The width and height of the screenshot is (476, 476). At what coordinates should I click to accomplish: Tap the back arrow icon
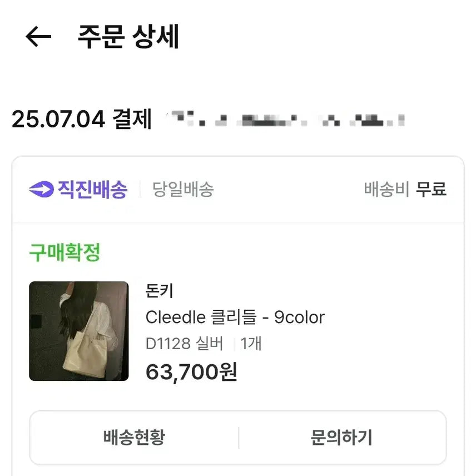[x=38, y=37]
